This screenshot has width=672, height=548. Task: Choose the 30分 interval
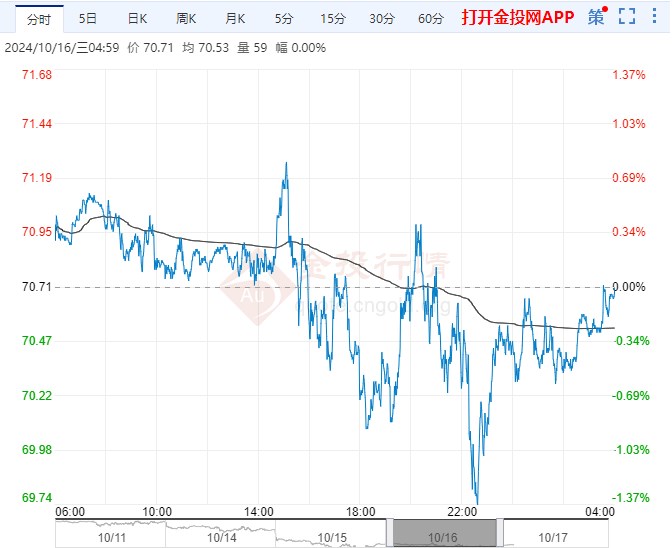click(381, 18)
